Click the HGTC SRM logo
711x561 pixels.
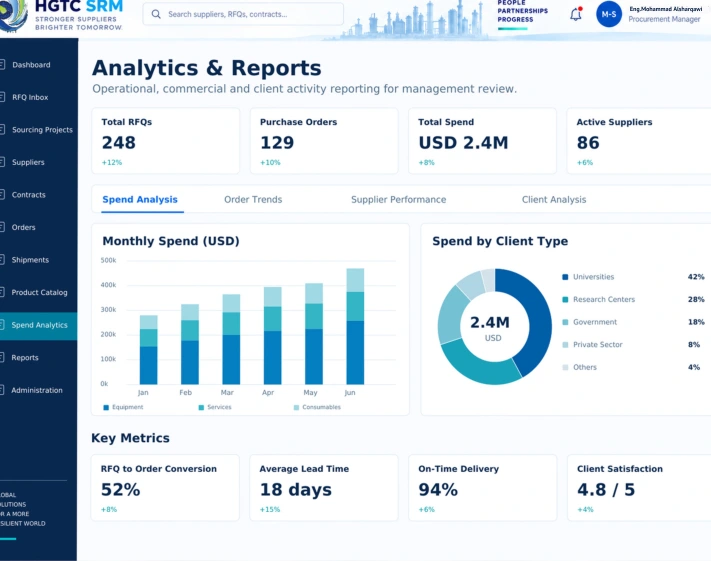(61, 15)
